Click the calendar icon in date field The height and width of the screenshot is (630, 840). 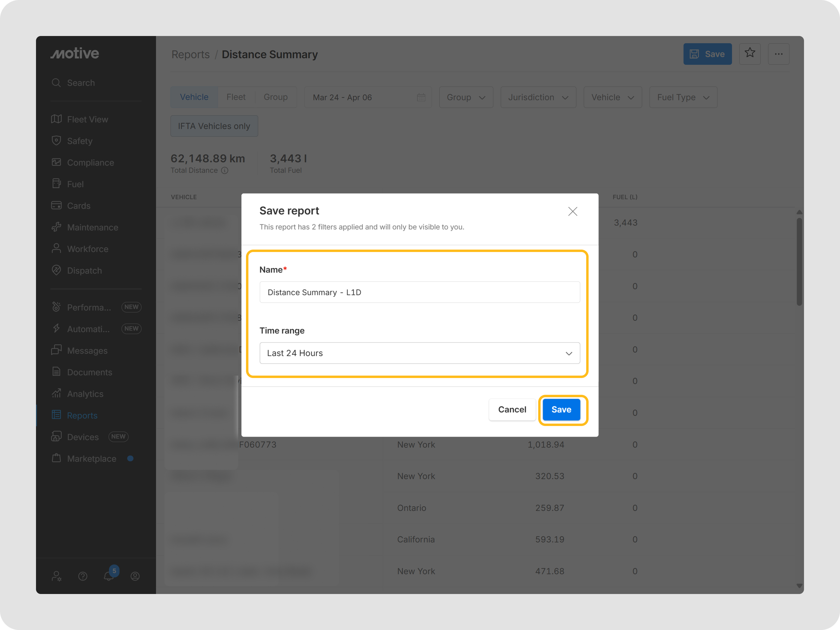pyautogui.click(x=421, y=97)
